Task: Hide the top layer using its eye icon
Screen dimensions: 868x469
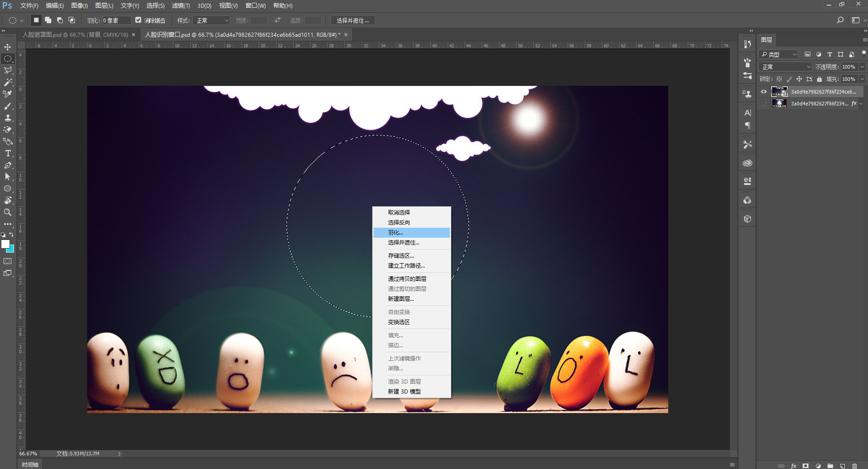Action: [764, 92]
